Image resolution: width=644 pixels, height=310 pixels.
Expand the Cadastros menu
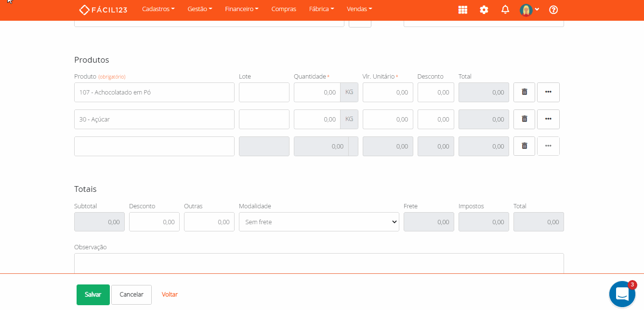click(158, 9)
